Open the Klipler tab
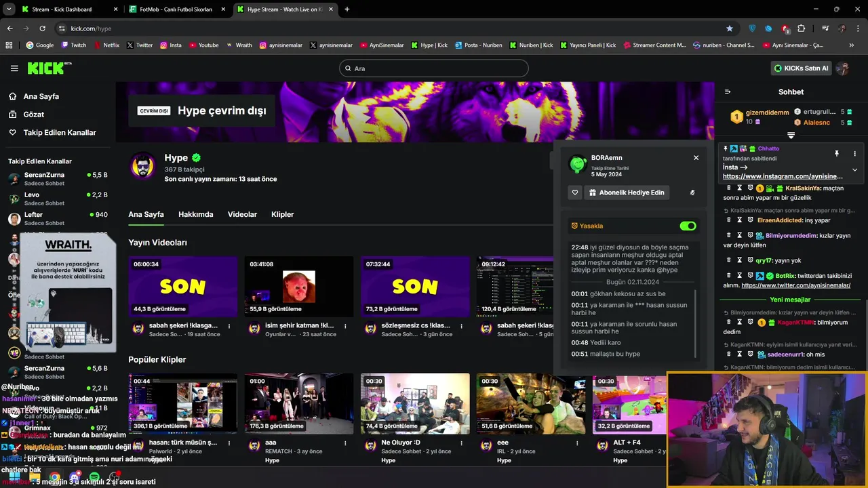This screenshot has height=488, width=868. (283, 214)
